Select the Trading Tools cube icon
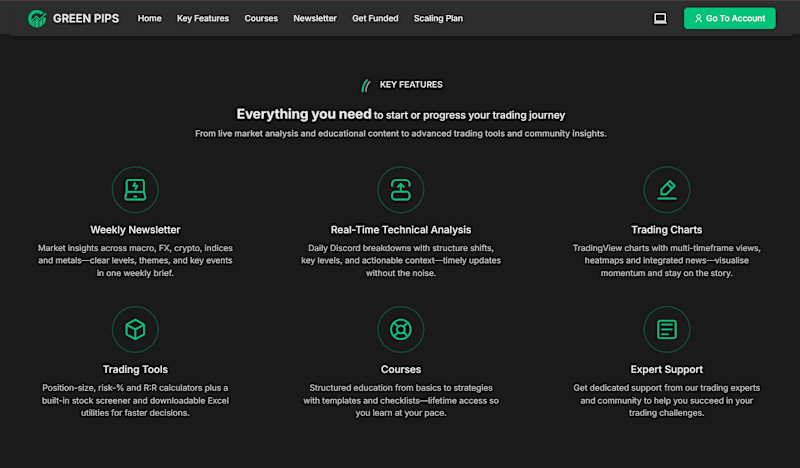The width and height of the screenshot is (800, 468). 135,329
